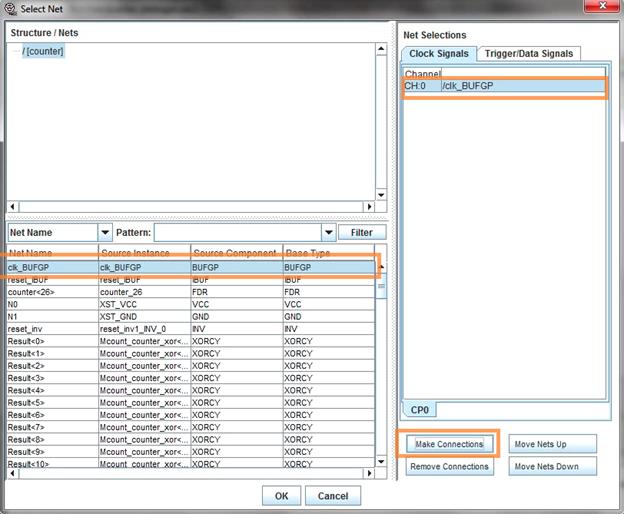
Task: Click the Channel column header
Action: point(422,74)
